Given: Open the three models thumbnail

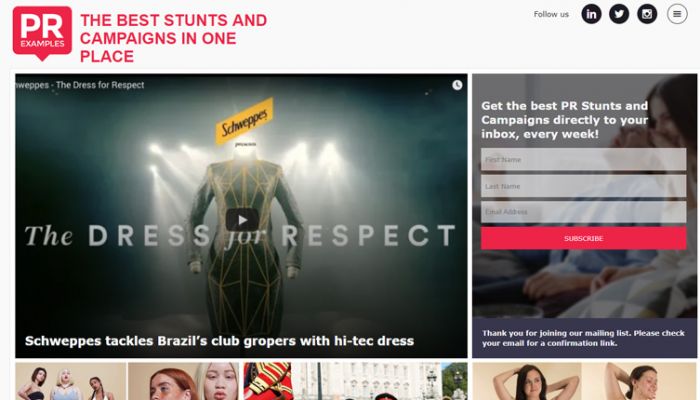Looking at the screenshot, I should pos(71,381).
